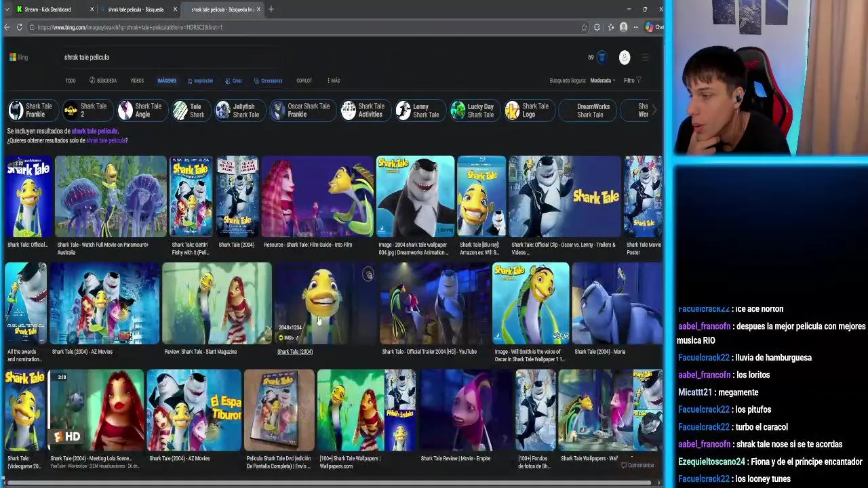Image resolution: width=868 pixels, height=488 pixels.
Task: Click the Shark Tale (2004) underlined caption link
Action: pyautogui.click(x=295, y=352)
